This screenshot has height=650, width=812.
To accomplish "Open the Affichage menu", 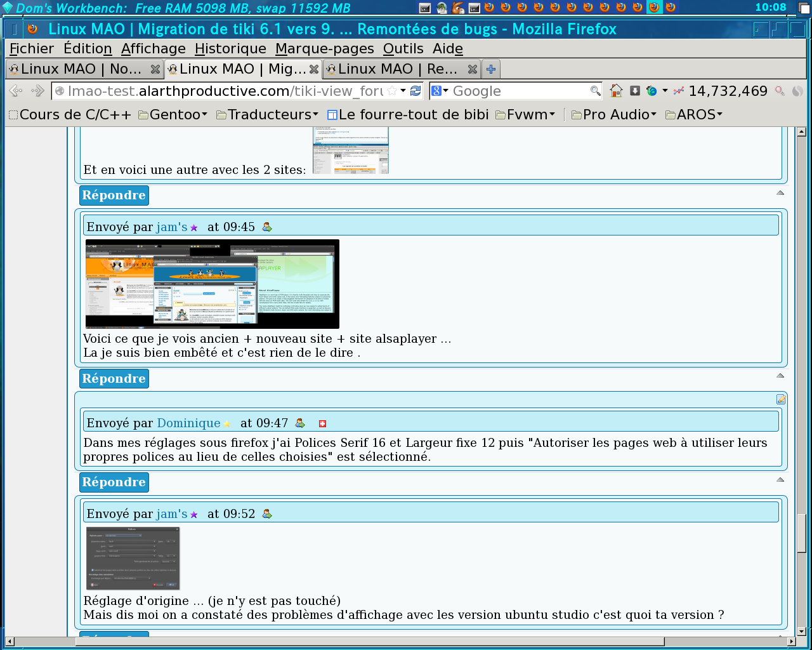I will [x=154, y=49].
